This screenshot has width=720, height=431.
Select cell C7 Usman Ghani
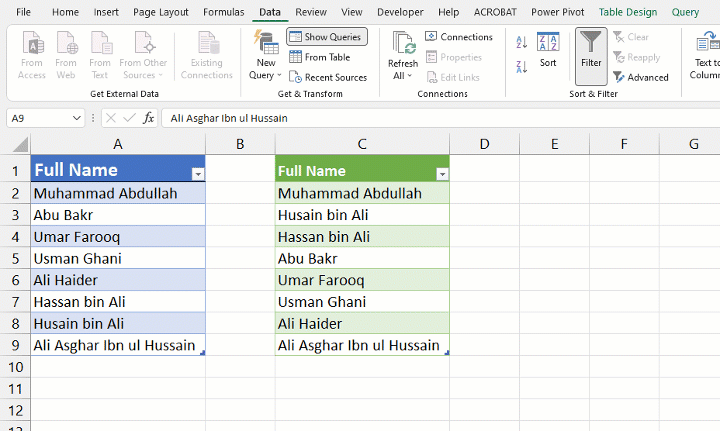click(362, 302)
